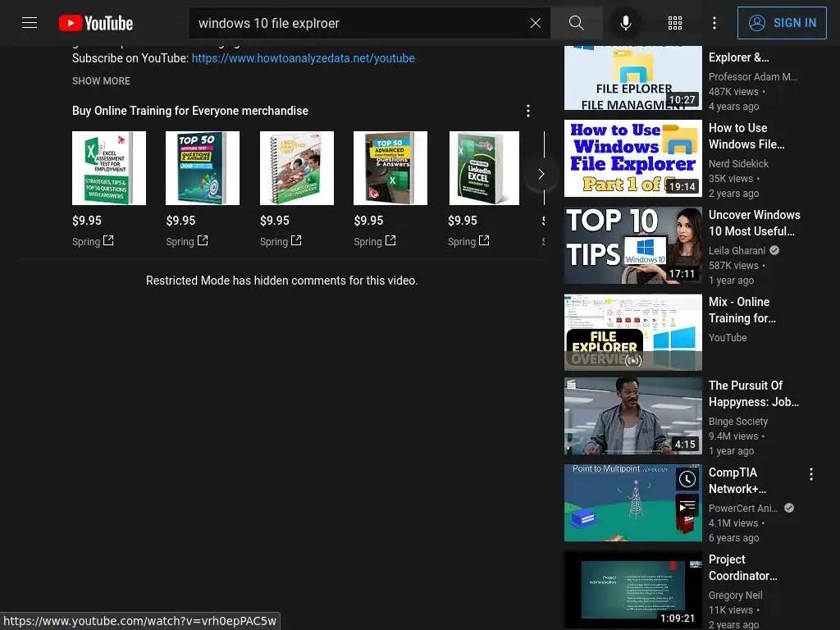Open Spring link under first merchandise item
The width and height of the screenshot is (840, 630).
94,242
